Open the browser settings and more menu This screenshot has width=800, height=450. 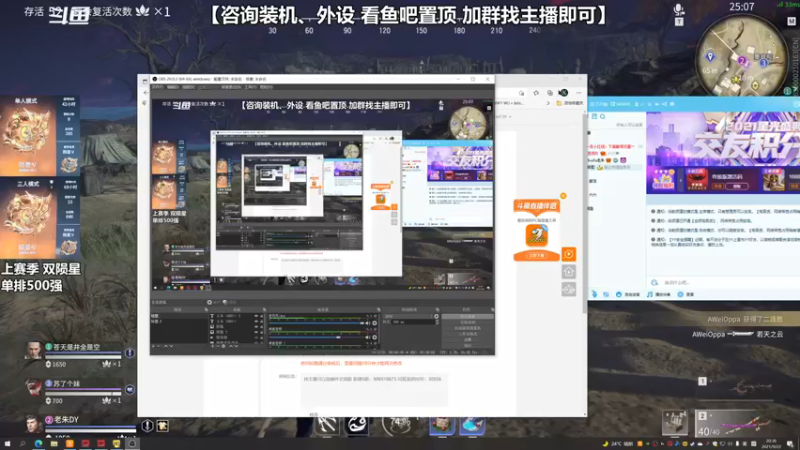[x=579, y=93]
